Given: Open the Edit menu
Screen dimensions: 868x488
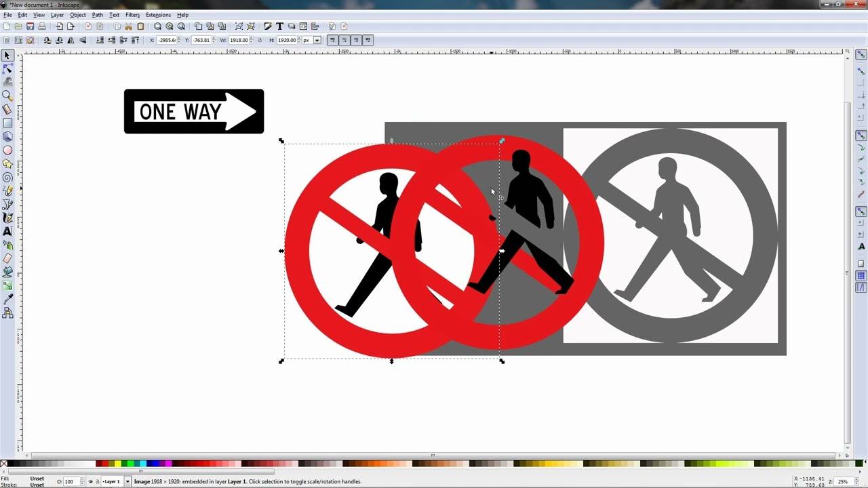Looking at the screenshot, I should [x=22, y=15].
